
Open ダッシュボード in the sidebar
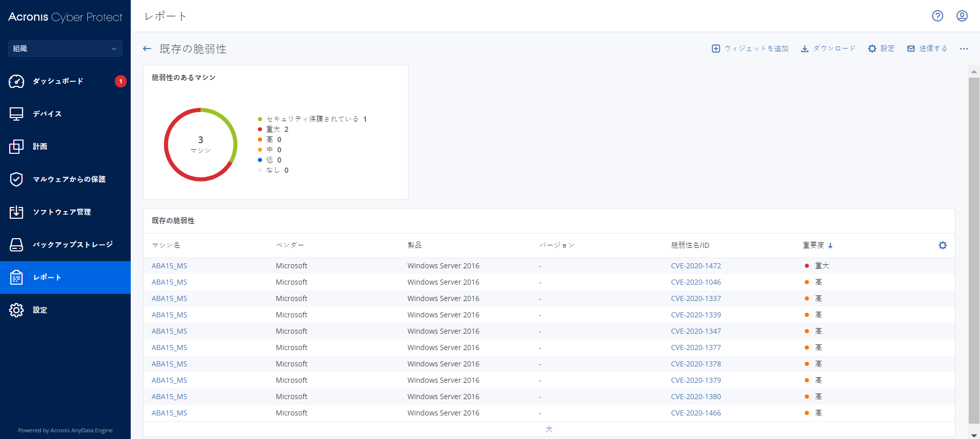tap(58, 81)
